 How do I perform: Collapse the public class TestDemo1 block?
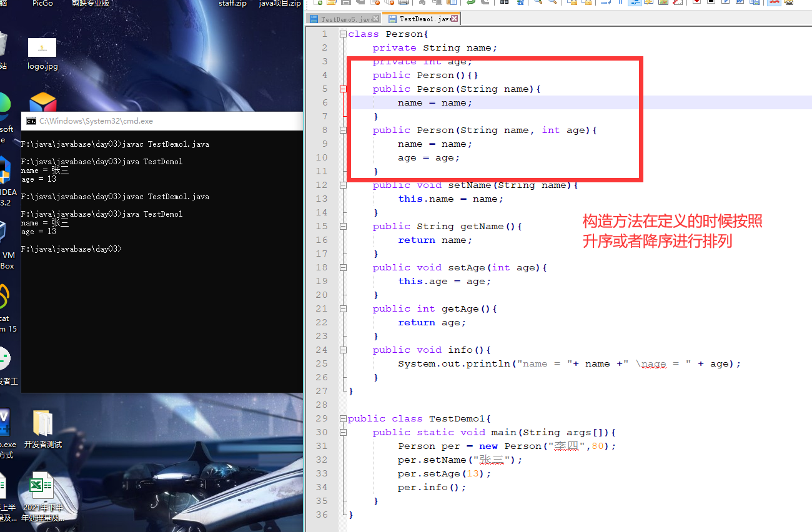coord(343,418)
